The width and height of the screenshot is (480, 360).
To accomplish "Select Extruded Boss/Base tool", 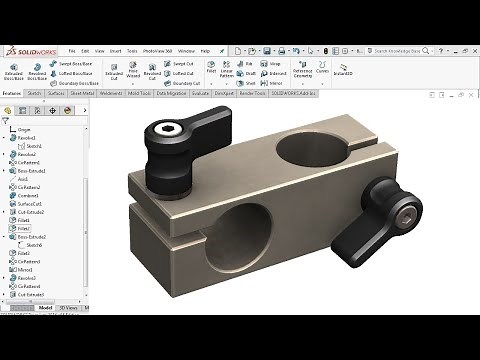I will pos(14,72).
